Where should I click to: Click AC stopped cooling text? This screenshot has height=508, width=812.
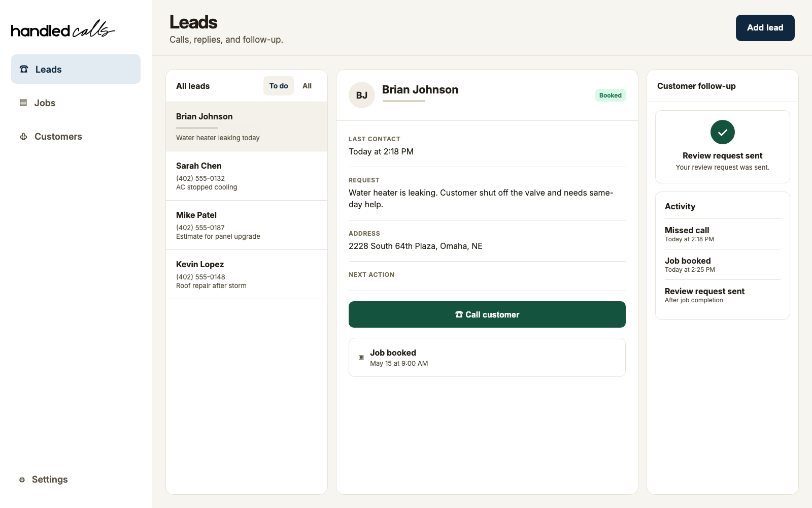(207, 187)
